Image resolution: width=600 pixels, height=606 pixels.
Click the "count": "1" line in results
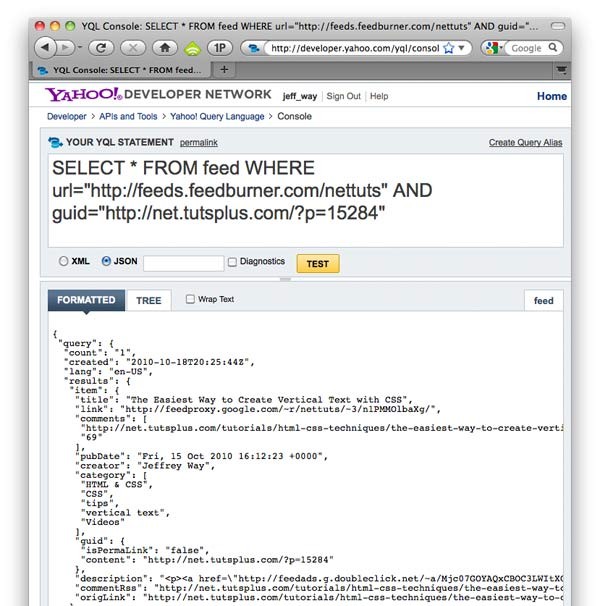click(x=100, y=353)
